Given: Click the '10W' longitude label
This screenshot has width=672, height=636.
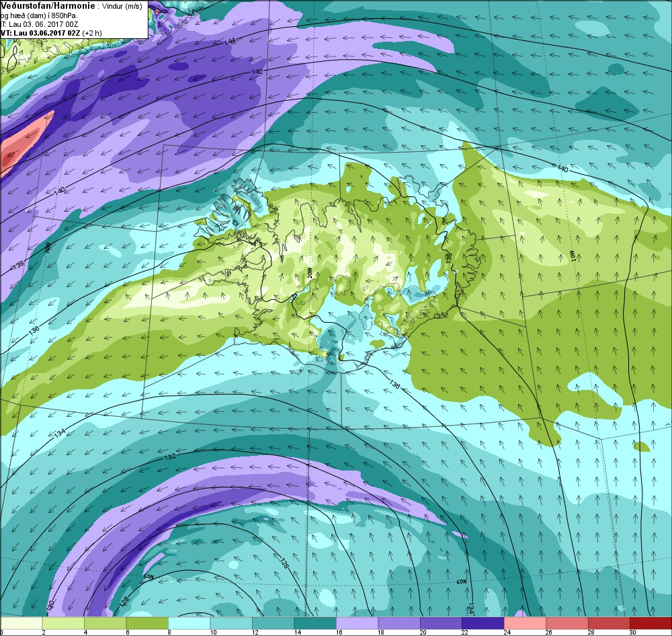Looking at the screenshot, I should pos(573,255).
